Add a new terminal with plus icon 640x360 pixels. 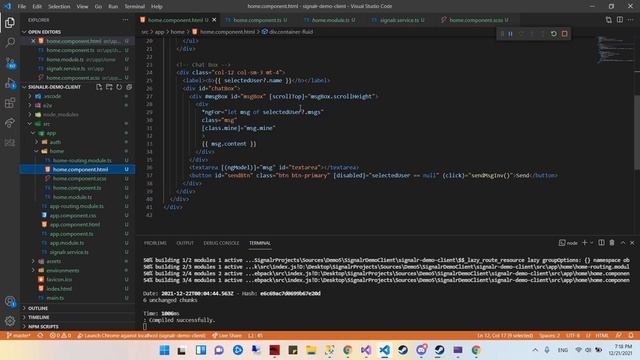[584, 243]
